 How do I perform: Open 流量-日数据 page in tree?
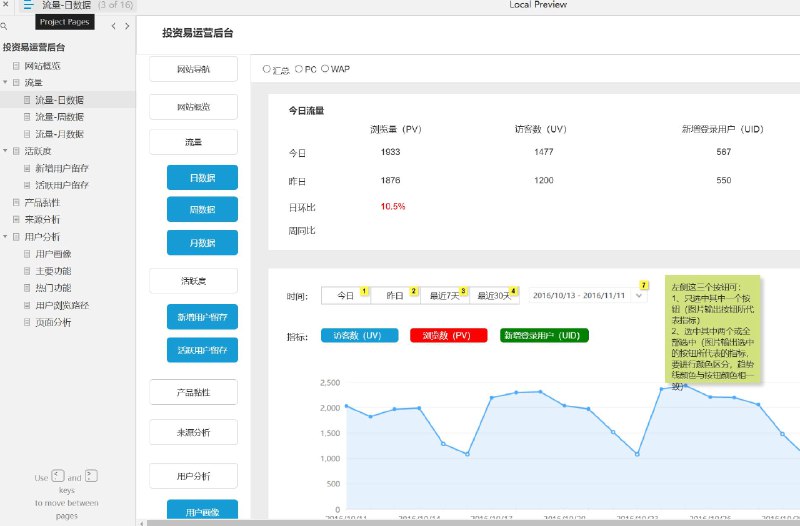click(59, 100)
